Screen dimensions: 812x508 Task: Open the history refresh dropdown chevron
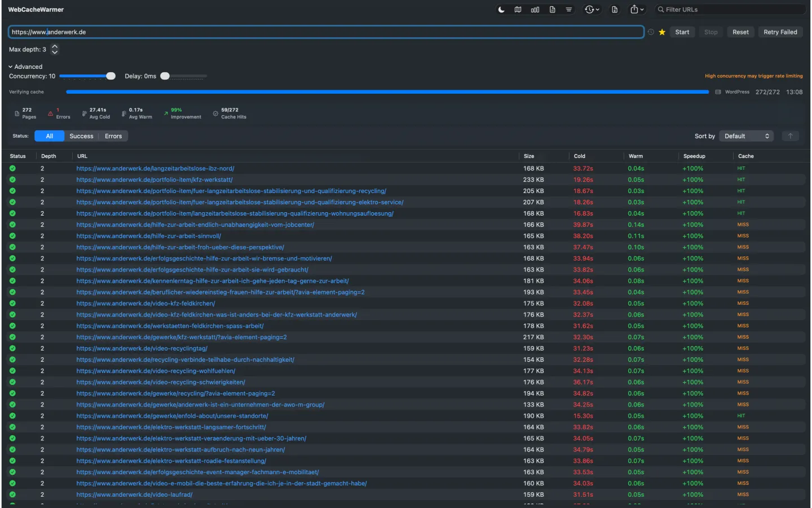598,9
